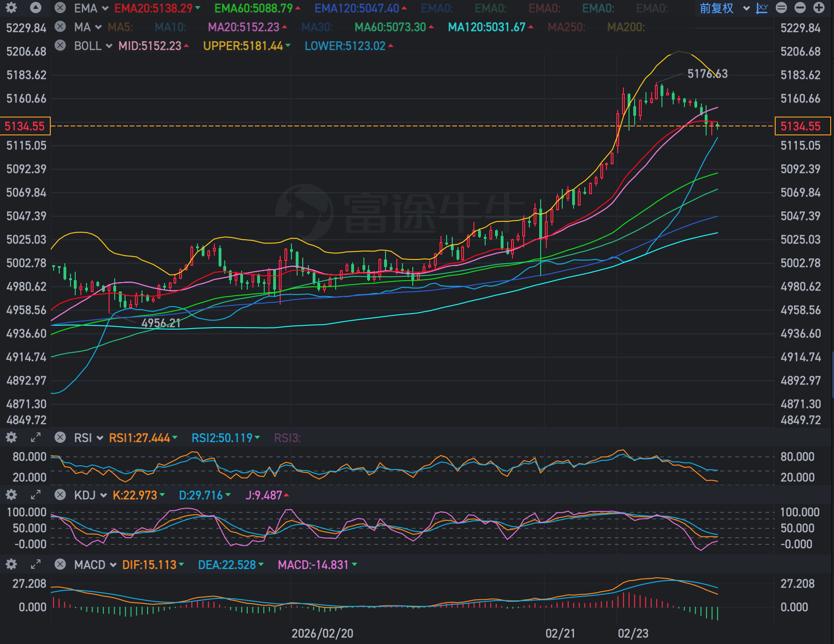
Task: Close the KDJ indicator panel
Action: [x=60, y=495]
